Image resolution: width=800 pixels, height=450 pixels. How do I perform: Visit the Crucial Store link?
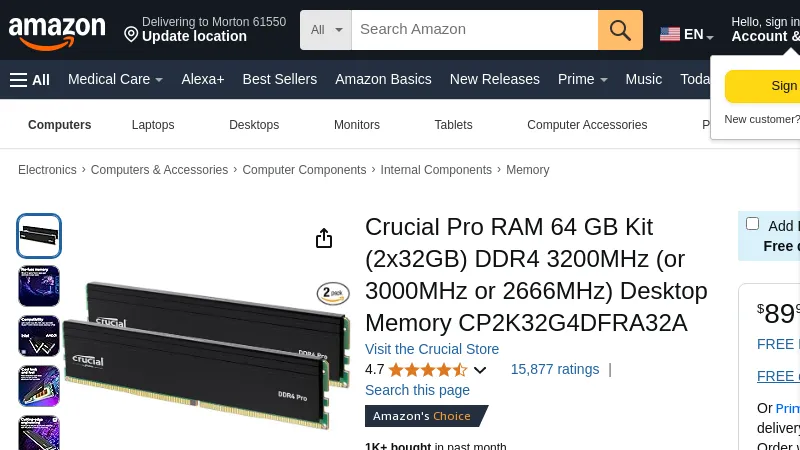pyautogui.click(x=432, y=349)
